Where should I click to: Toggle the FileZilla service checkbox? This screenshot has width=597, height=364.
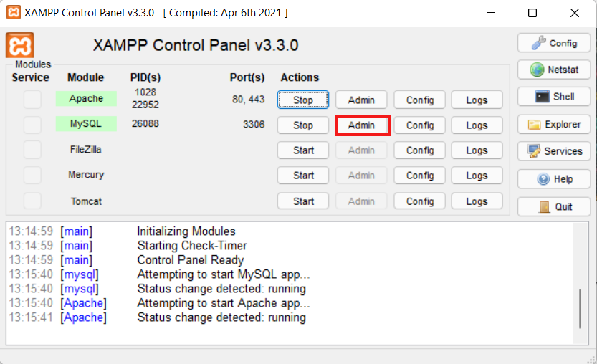point(32,150)
